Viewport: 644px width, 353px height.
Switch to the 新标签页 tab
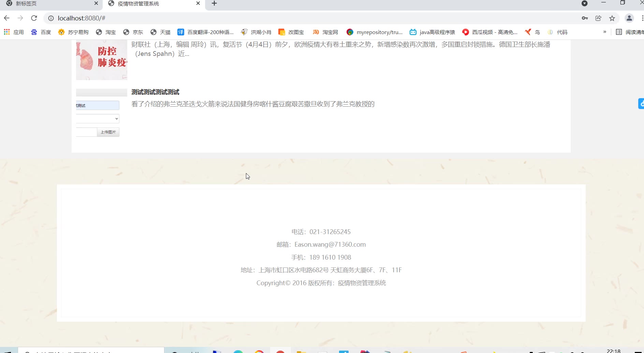[x=51, y=4]
